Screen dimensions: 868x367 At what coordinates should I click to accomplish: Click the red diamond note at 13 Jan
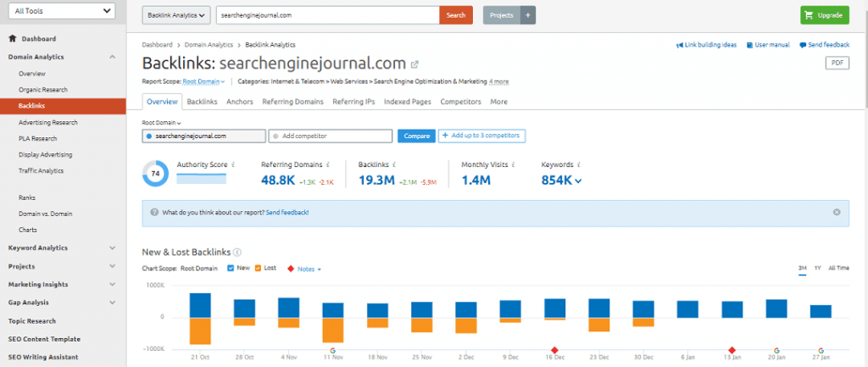[x=732, y=350]
